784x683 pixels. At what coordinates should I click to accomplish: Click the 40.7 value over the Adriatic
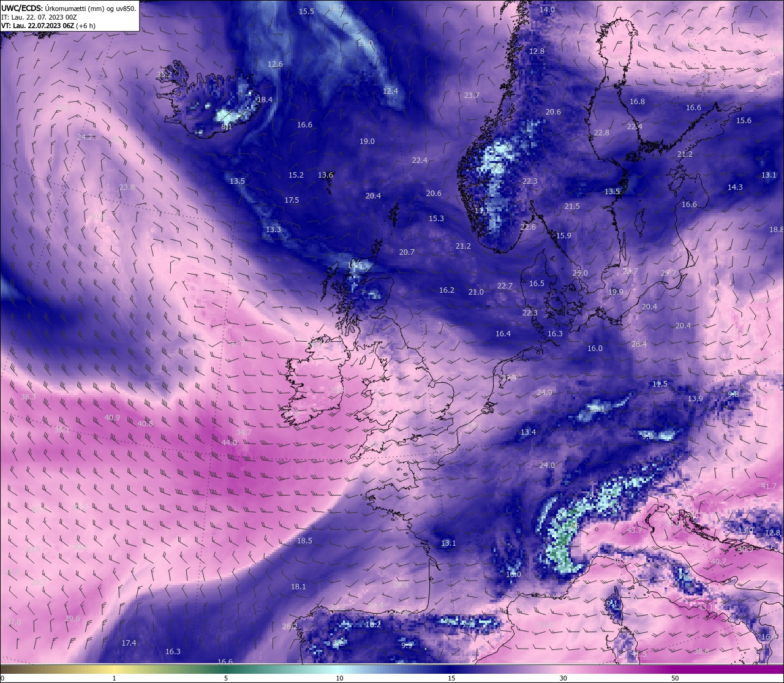pyautogui.click(x=718, y=562)
